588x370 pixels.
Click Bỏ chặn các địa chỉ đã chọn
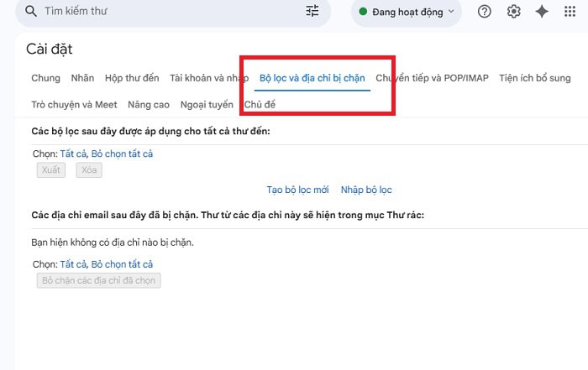point(98,280)
